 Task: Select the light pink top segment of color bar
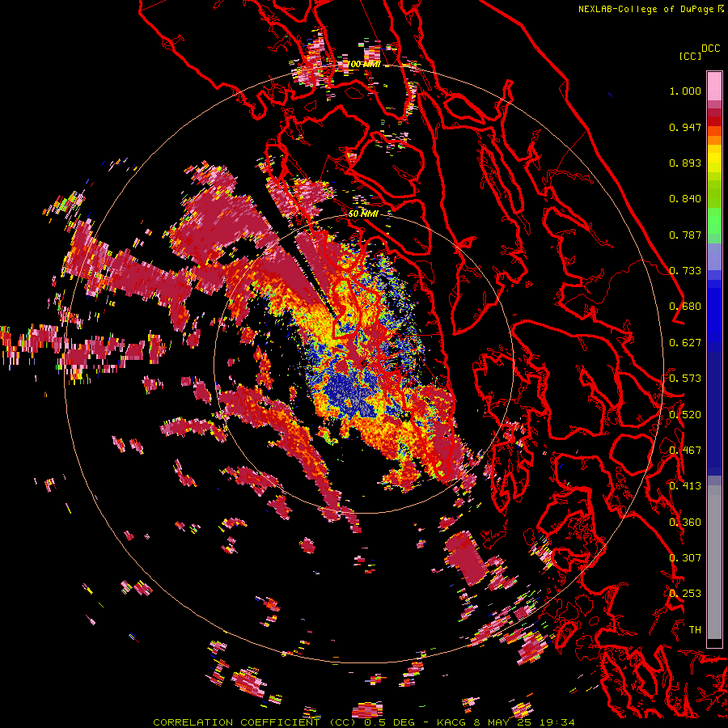714,86
